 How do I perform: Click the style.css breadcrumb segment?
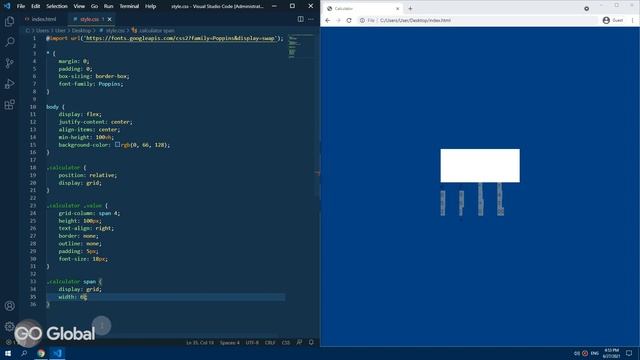(115, 31)
